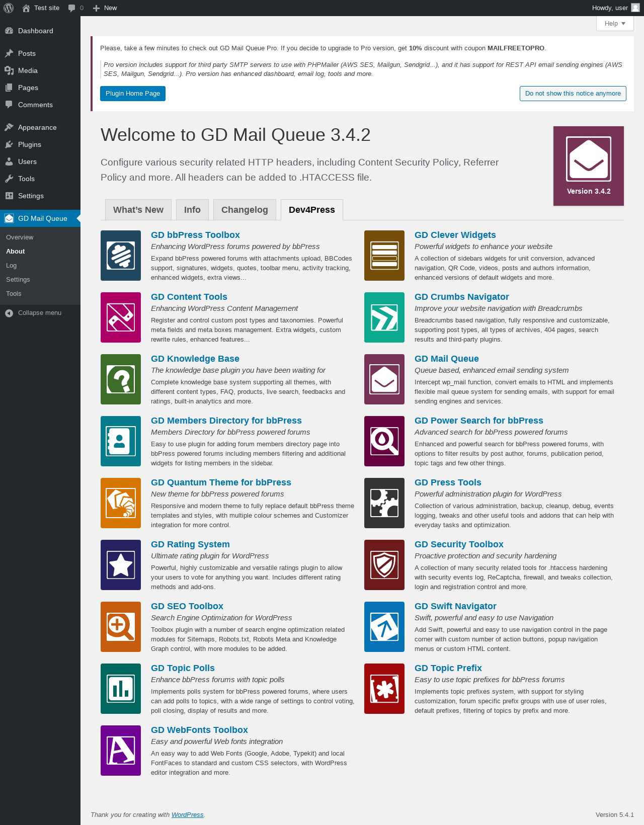Open the sidebar Tools menu with wrench icon
The width and height of the screenshot is (644, 825).
click(x=40, y=179)
